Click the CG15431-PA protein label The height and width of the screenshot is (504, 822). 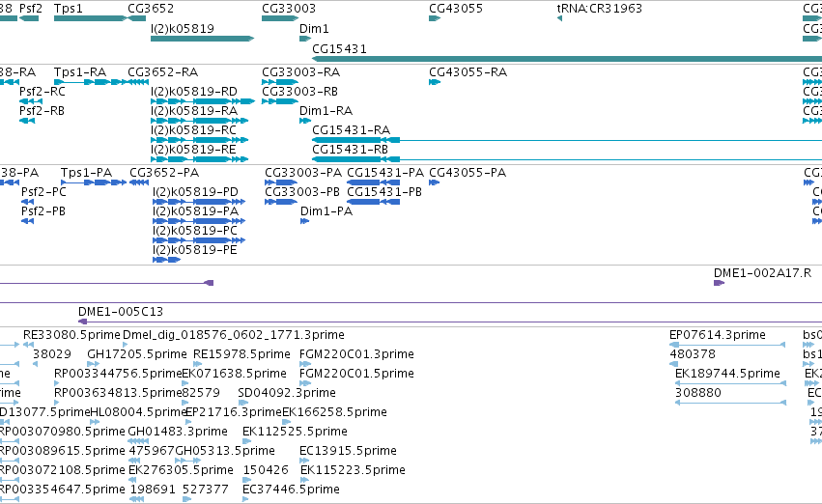385,173
